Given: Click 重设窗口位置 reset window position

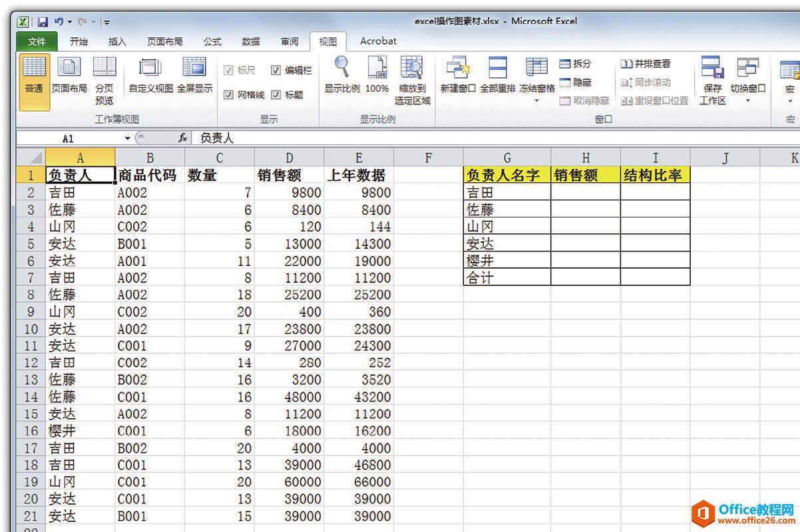Looking at the screenshot, I should click(654, 101).
